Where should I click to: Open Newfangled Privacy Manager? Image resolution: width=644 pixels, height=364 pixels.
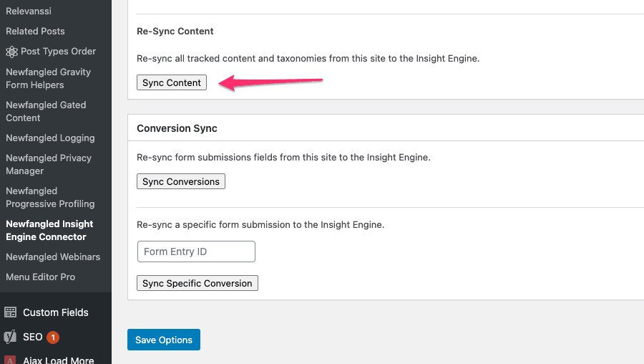pyautogui.click(x=49, y=164)
